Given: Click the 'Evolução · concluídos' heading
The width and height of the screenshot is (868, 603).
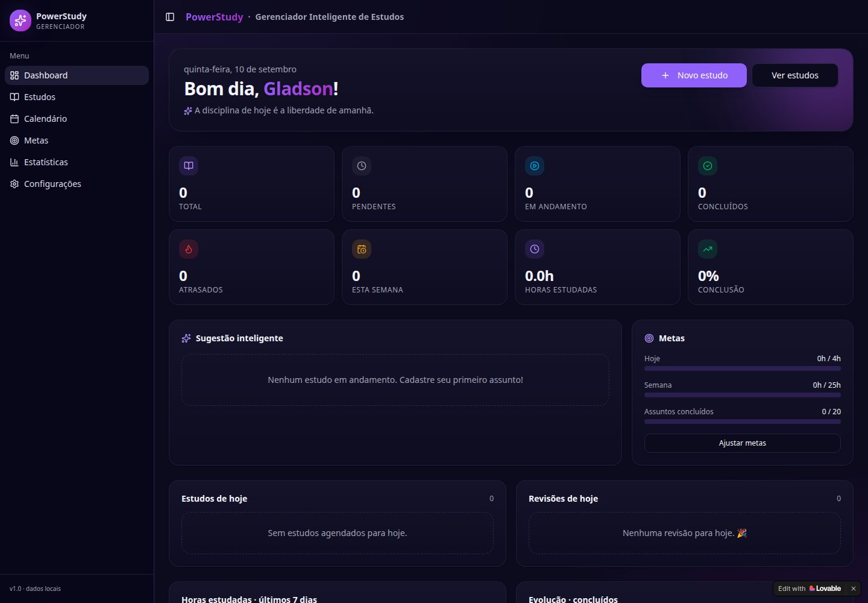Looking at the screenshot, I should click(x=573, y=599).
